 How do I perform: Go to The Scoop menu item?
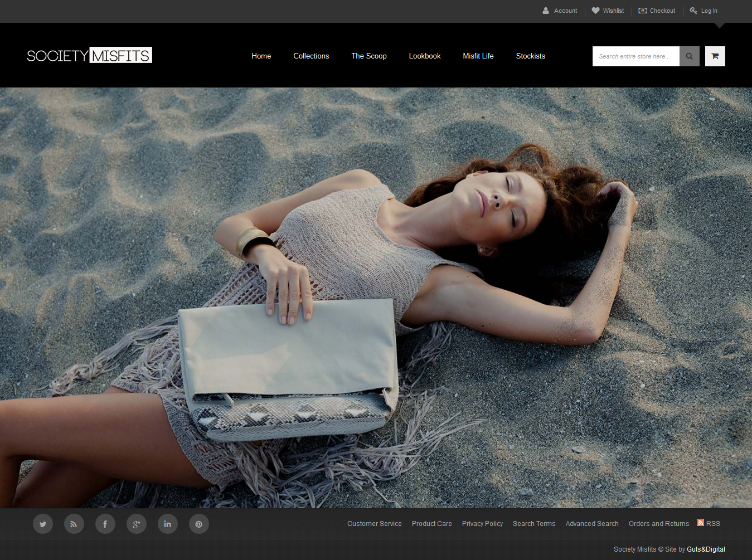click(x=368, y=56)
